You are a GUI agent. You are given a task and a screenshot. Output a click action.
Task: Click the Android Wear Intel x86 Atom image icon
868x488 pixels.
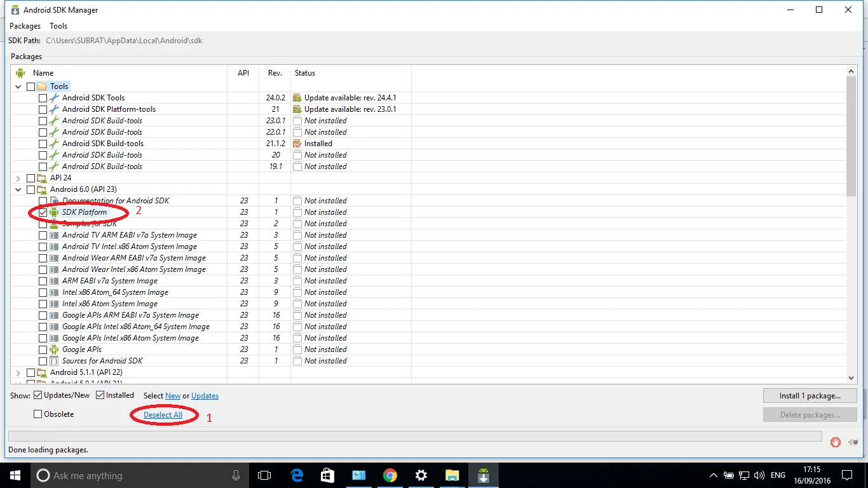[x=54, y=269]
